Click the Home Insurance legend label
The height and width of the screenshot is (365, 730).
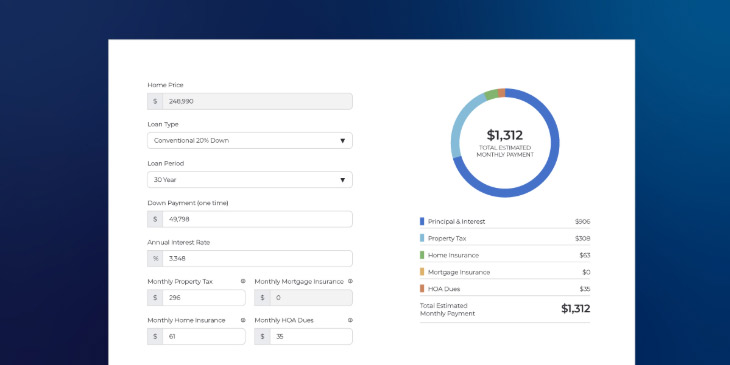tap(453, 255)
